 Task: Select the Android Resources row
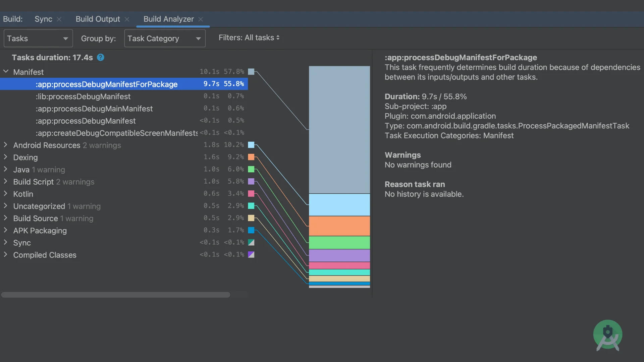coord(124,145)
